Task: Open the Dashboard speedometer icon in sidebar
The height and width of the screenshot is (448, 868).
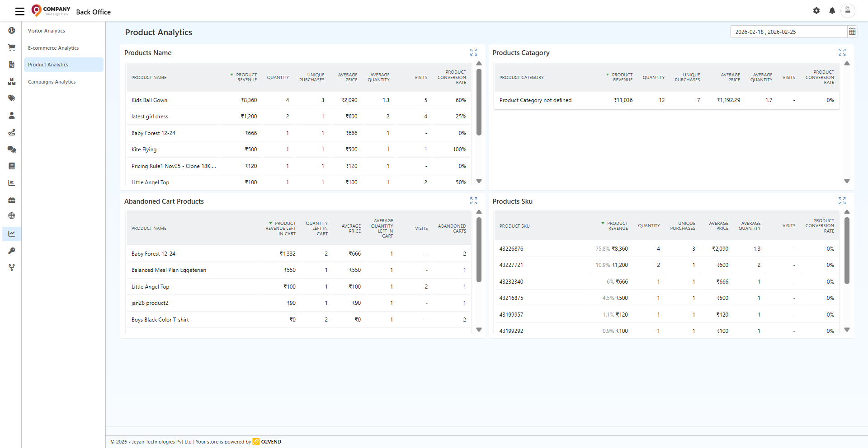Action: point(12,30)
